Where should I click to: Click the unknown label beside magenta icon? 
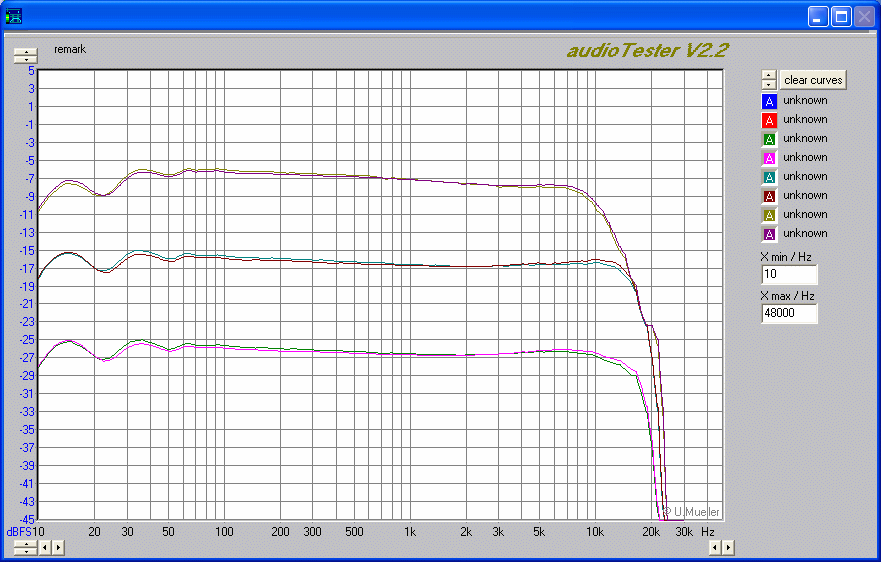[805, 157]
